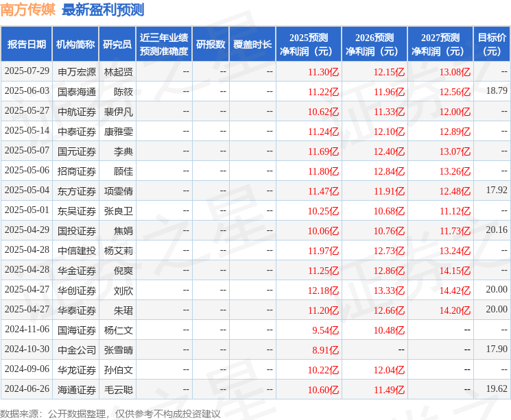Click the 最新盈利预测 heading
Screen dimensions: 511x420
[x=103, y=10]
